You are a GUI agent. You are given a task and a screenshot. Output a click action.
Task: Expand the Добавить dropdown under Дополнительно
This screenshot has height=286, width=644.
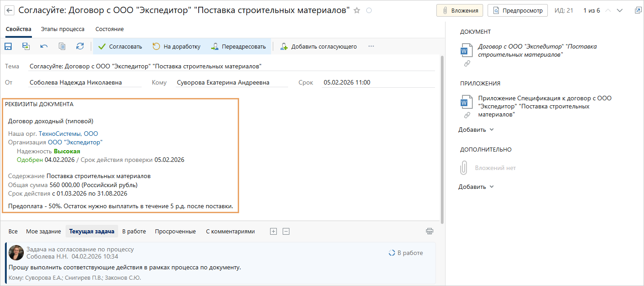point(476,187)
